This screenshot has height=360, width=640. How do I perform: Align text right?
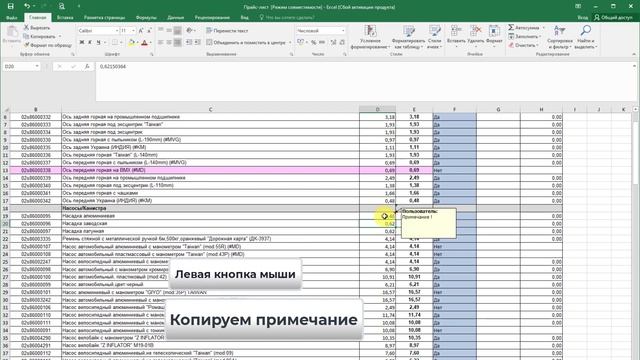[x=178, y=42]
